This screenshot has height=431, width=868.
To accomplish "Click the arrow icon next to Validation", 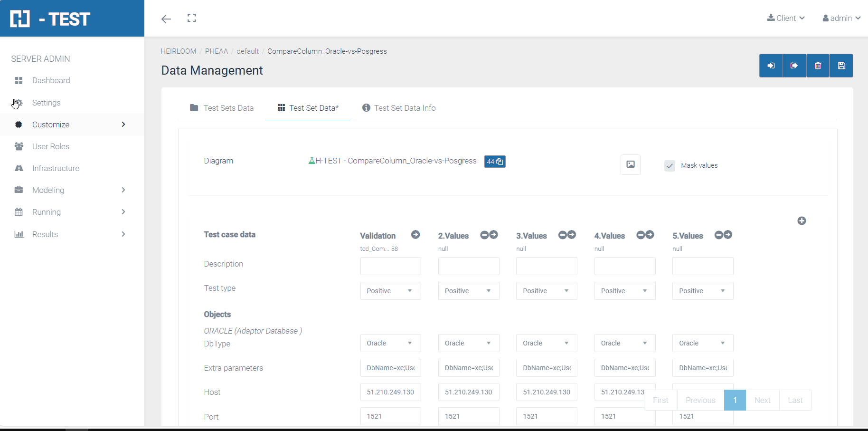I will (415, 235).
